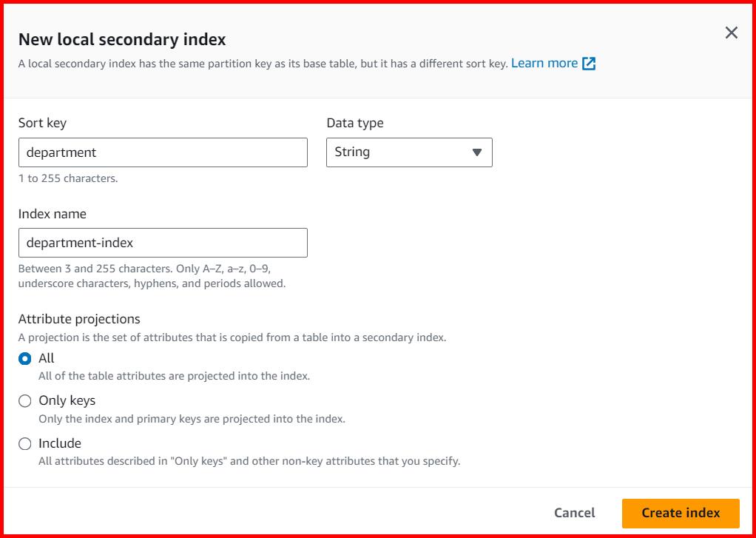Select the department text in Sort key
This screenshot has height=538, width=756.
pos(61,152)
